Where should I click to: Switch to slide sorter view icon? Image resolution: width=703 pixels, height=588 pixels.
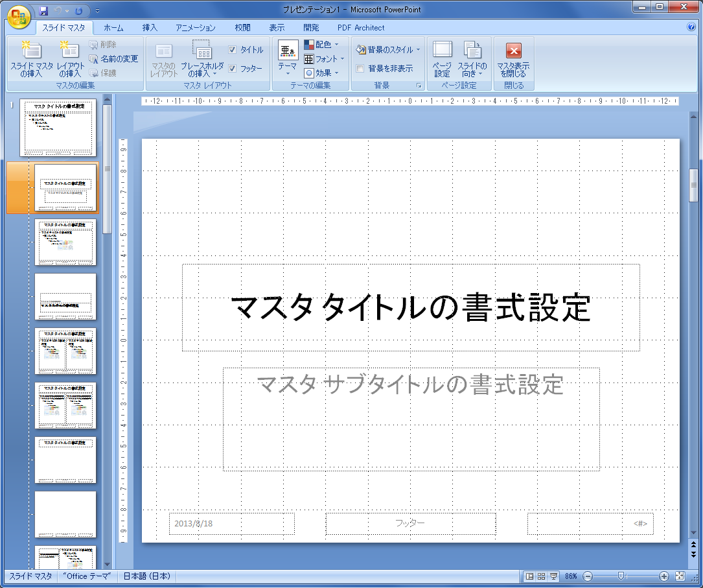click(x=541, y=576)
